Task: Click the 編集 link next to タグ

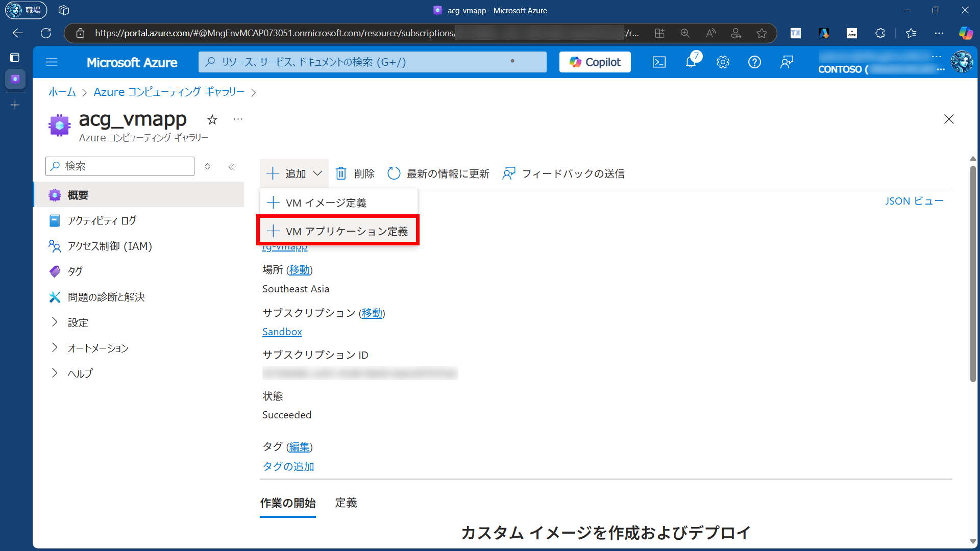Action: [x=300, y=447]
